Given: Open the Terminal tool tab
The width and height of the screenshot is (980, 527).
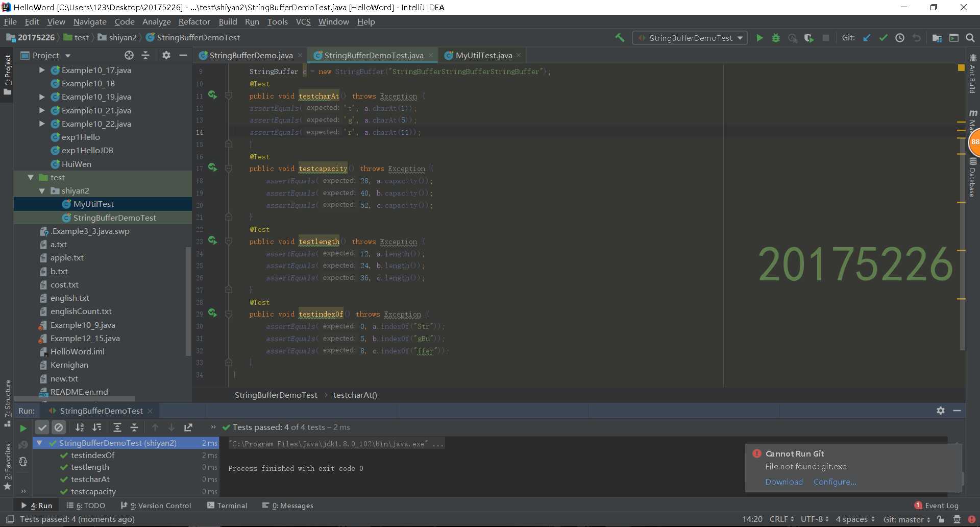Looking at the screenshot, I should (227, 506).
